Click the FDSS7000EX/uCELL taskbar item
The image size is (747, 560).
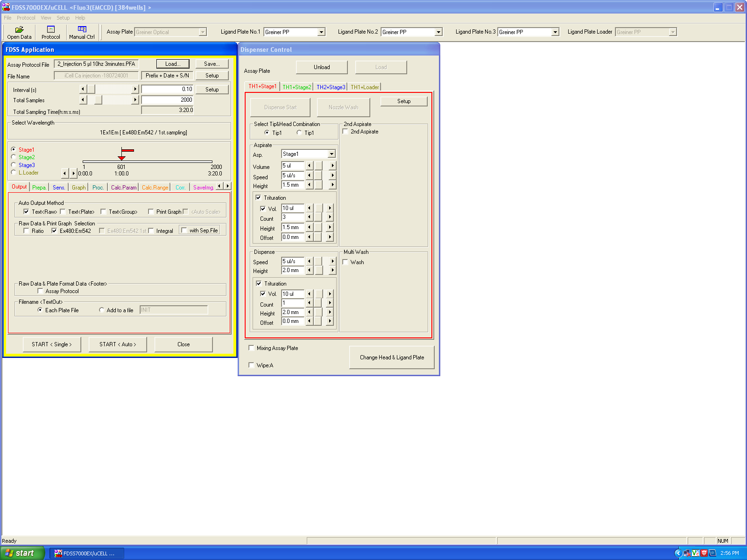tap(87, 553)
